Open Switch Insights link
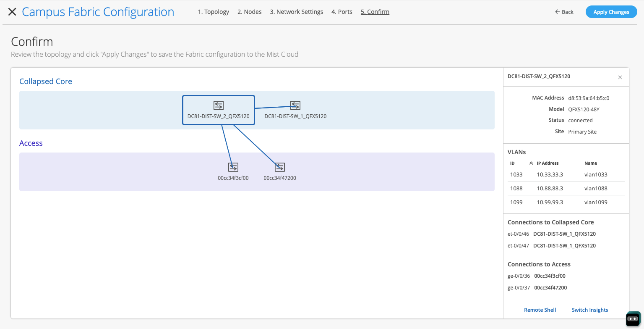The width and height of the screenshot is (644, 329). pyautogui.click(x=589, y=310)
